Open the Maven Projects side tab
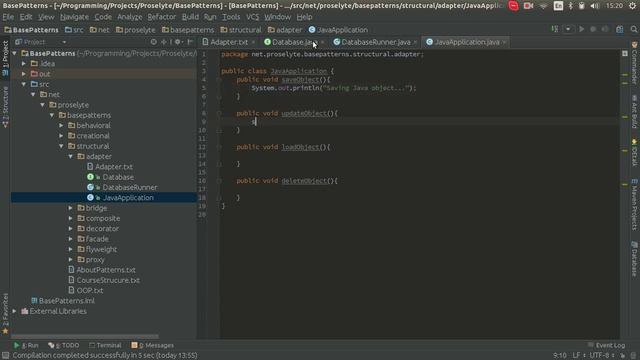This screenshot has height=360, width=640. pyautogui.click(x=634, y=204)
